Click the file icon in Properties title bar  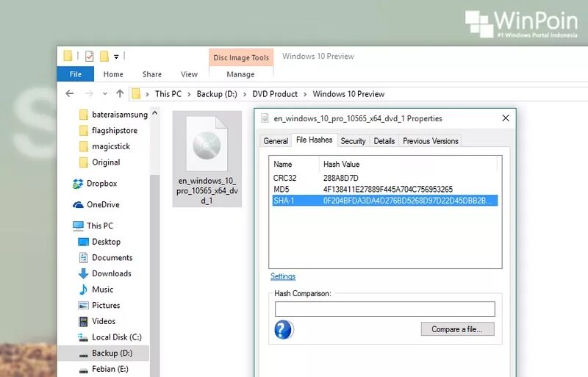click(x=265, y=118)
